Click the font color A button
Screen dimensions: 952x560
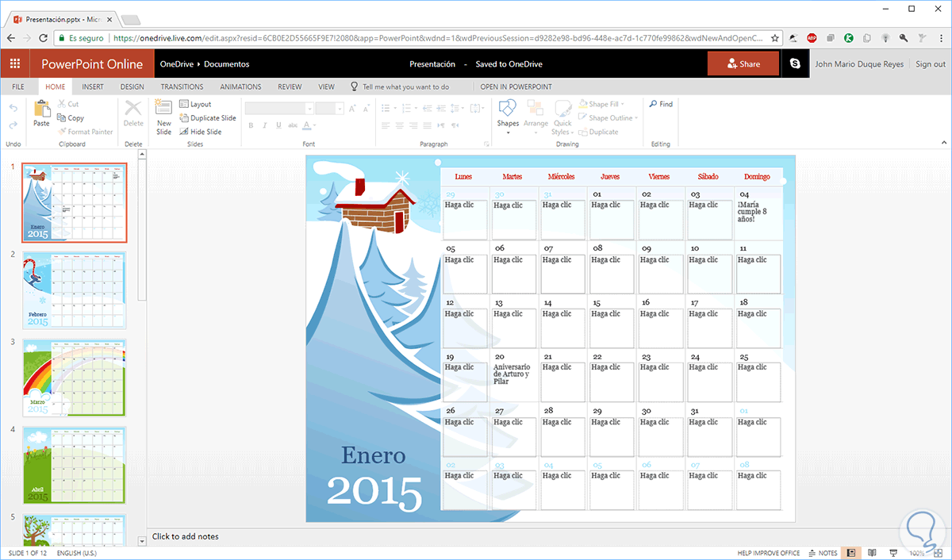point(306,125)
